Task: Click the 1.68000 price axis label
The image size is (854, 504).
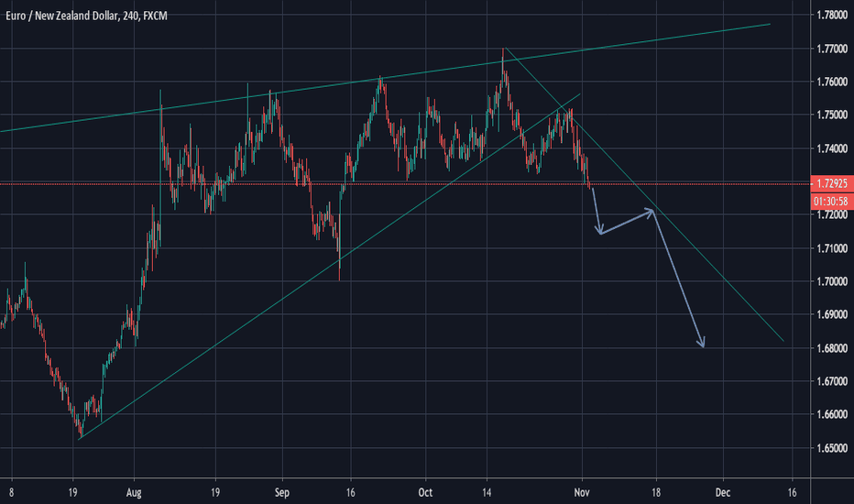Action: [832, 348]
